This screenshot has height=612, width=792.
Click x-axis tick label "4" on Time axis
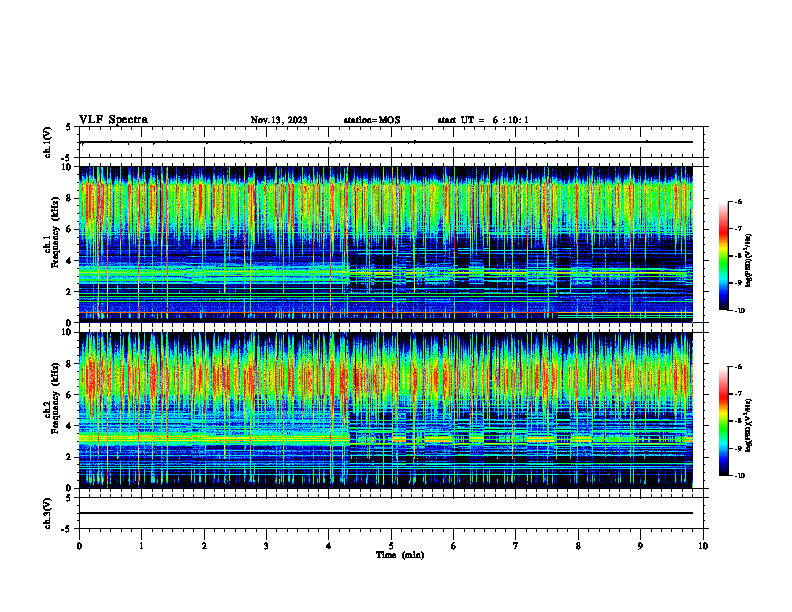(329, 546)
